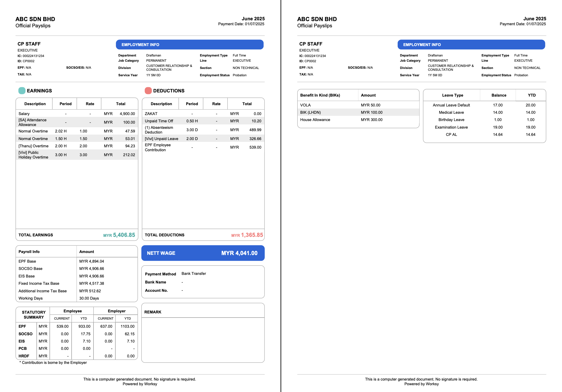562x392 pixels.
Task: Click the Remark section heading
Action: click(x=153, y=312)
